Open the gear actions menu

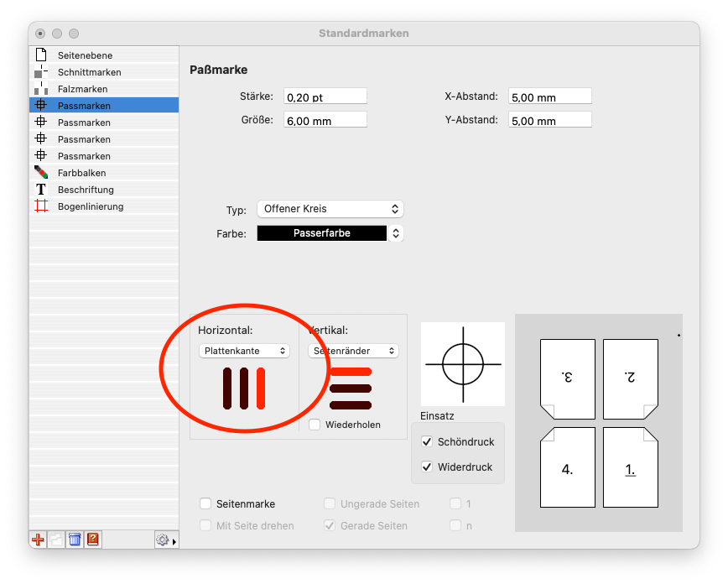coord(166,540)
